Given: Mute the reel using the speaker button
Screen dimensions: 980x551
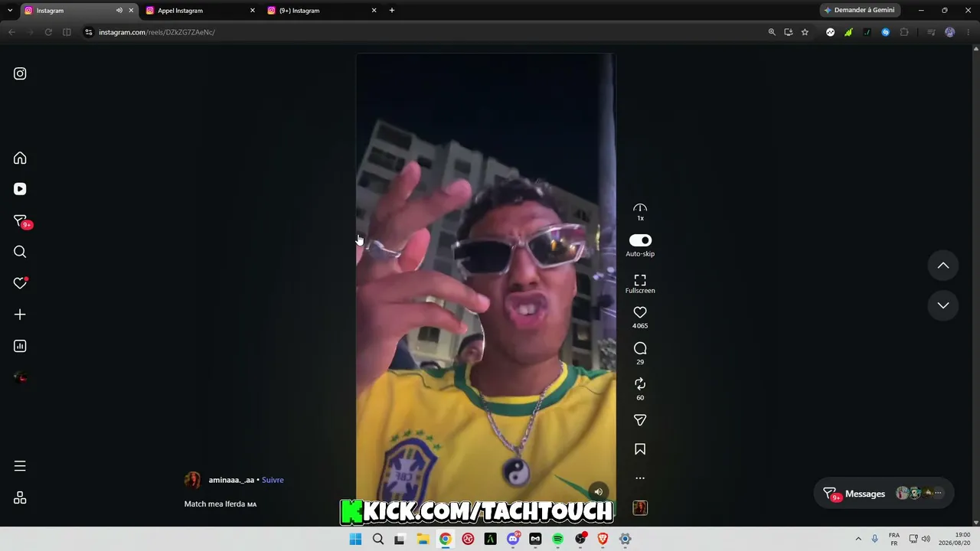Looking at the screenshot, I should (x=599, y=492).
